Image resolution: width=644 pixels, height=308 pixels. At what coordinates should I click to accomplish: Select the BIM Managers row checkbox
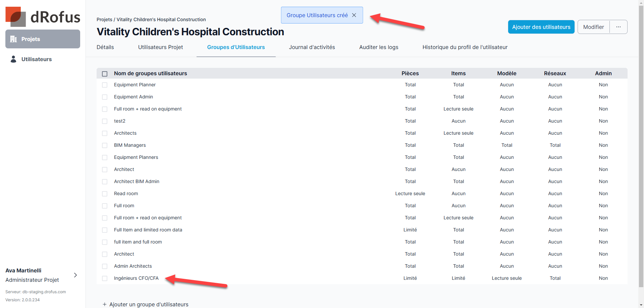click(x=105, y=145)
